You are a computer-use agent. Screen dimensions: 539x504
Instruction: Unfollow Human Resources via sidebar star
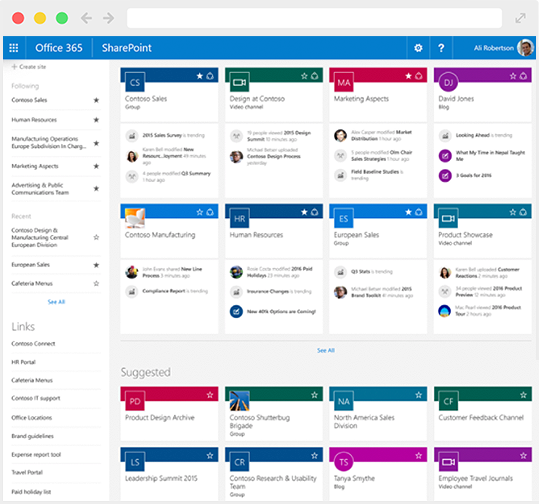coord(96,120)
